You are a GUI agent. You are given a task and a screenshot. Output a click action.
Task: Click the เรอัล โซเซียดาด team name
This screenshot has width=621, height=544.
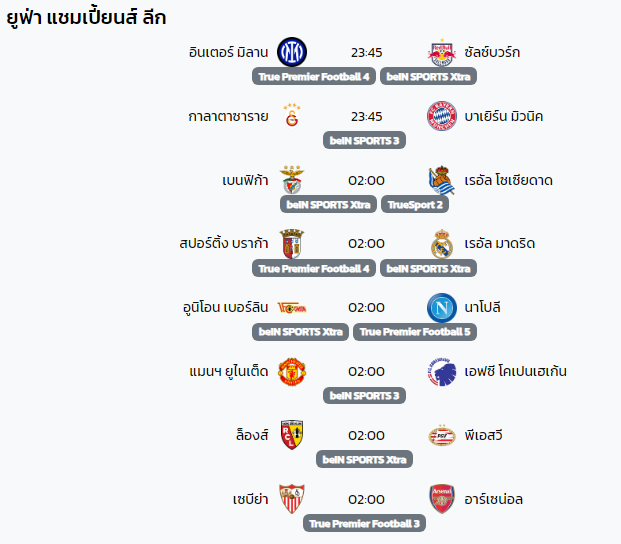[508, 180]
